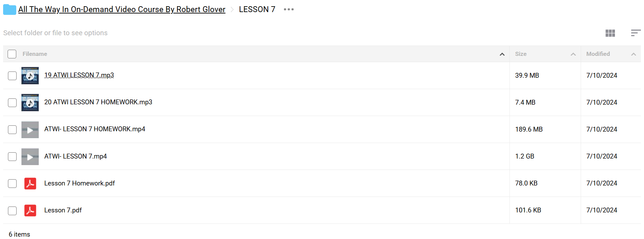Screen dimensions: 644x239
Task: Click video play icon for ATWI- LESSON 7.mp4
Action: pos(30,156)
